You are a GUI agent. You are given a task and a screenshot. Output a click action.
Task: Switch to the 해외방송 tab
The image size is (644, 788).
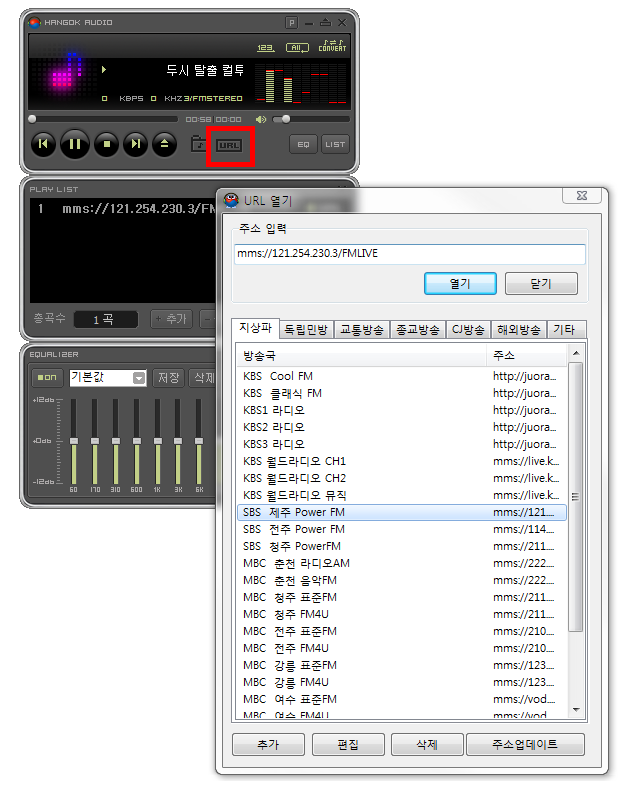[518, 330]
